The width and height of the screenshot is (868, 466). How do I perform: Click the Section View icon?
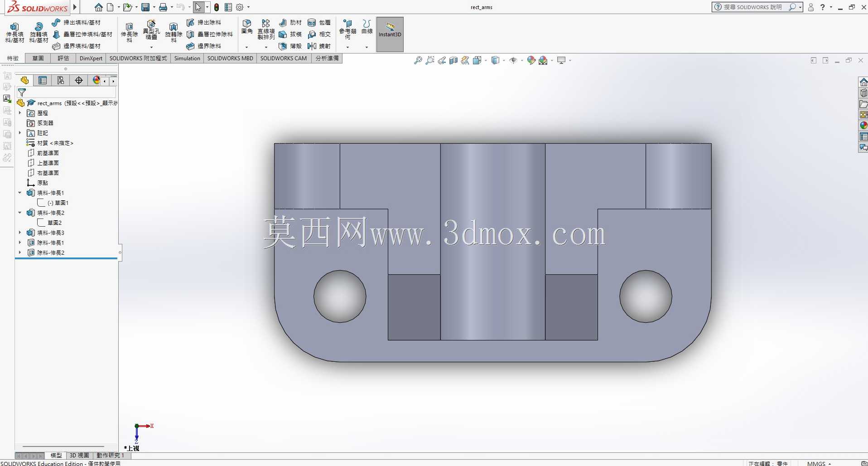click(453, 60)
